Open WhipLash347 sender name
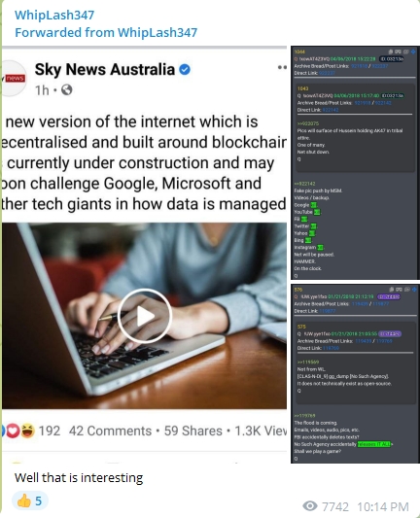The image size is (420, 518). click(x=54, y=15)
